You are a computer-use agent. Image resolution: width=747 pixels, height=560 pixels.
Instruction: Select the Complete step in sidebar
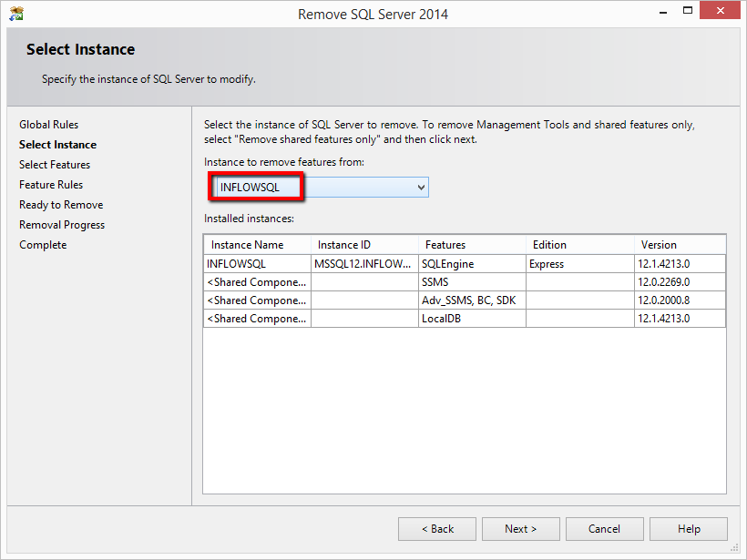click(43, 245)
